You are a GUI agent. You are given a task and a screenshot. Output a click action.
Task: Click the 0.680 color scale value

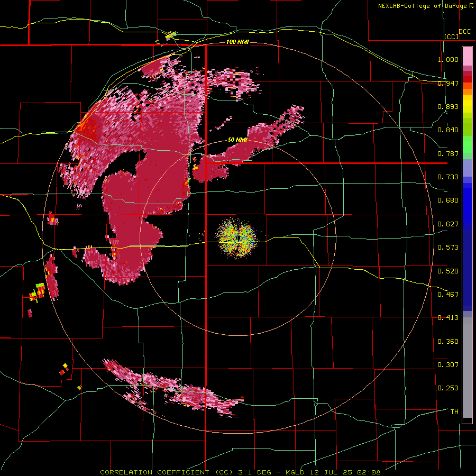tap(448, 200)
